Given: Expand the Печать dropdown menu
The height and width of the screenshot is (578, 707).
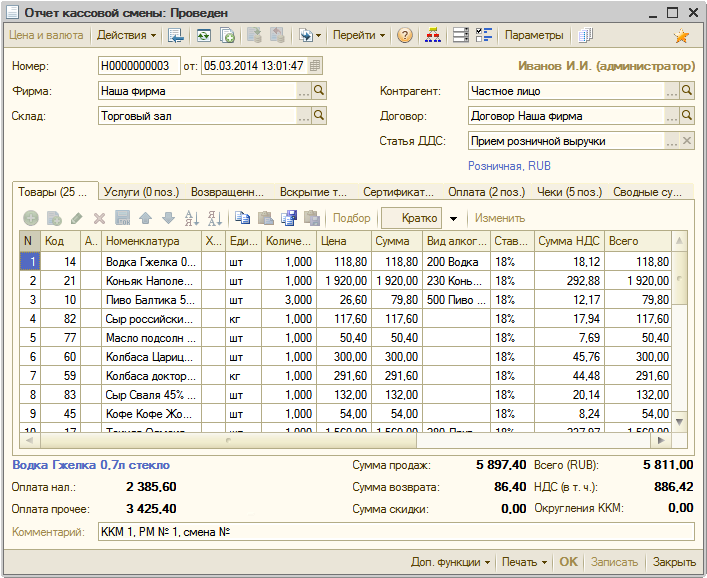Looking at the screenshot, I should (x=525, y=562).
